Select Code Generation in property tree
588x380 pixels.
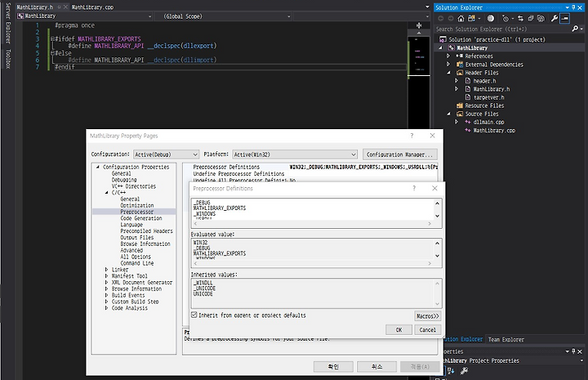pyautogui.click(x=141, y=218)
